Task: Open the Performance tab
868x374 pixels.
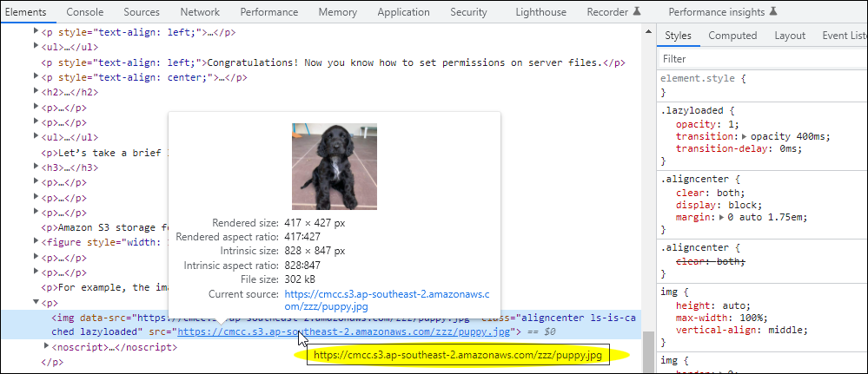Action: [269, 11]
